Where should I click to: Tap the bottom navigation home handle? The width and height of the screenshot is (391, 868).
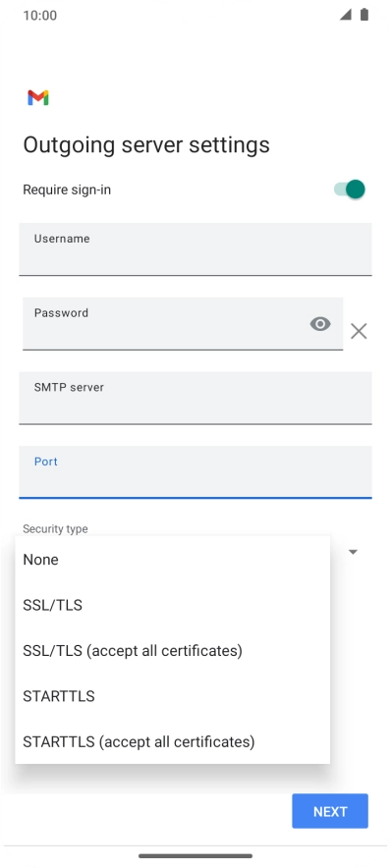[195, 856]
